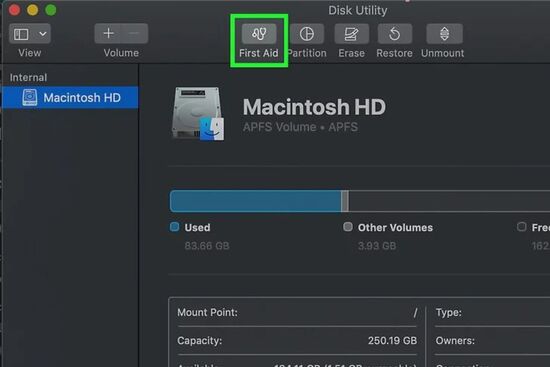Select Macintosh HD in the sidebar
550x367 pixels.
pyautogui.click(x=70, y=98)
